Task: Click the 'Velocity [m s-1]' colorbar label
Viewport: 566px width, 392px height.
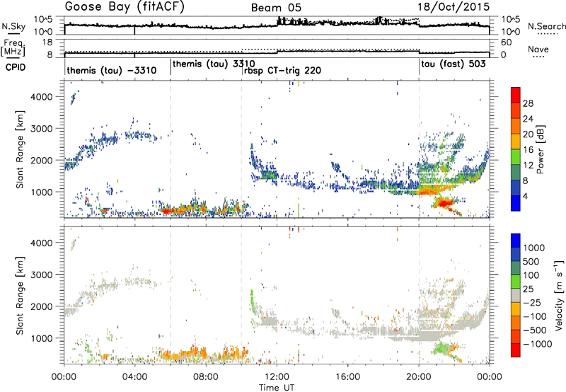Action: [x=559, y=295]
